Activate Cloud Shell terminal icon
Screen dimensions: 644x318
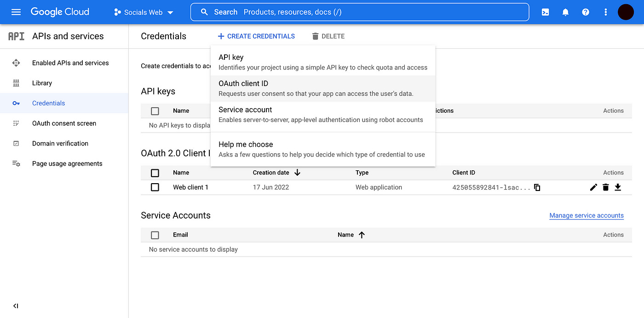pyautogui.click(x=546, y=12)
